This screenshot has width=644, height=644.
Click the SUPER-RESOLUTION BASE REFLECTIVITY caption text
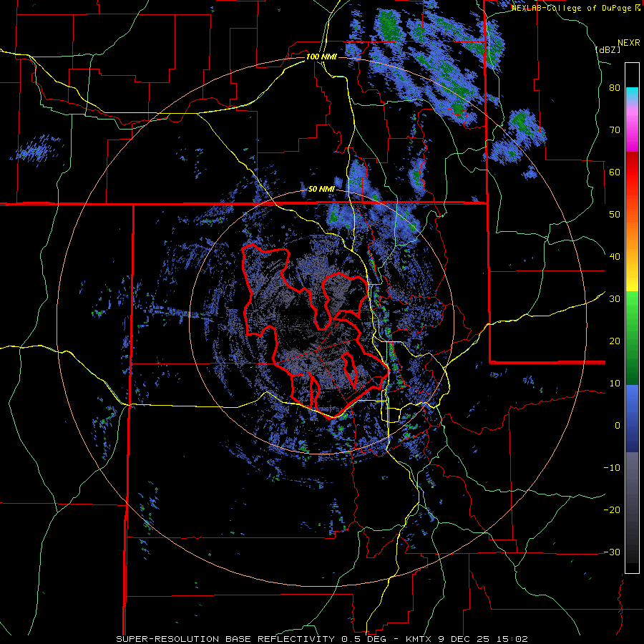[x=225, y=639]
